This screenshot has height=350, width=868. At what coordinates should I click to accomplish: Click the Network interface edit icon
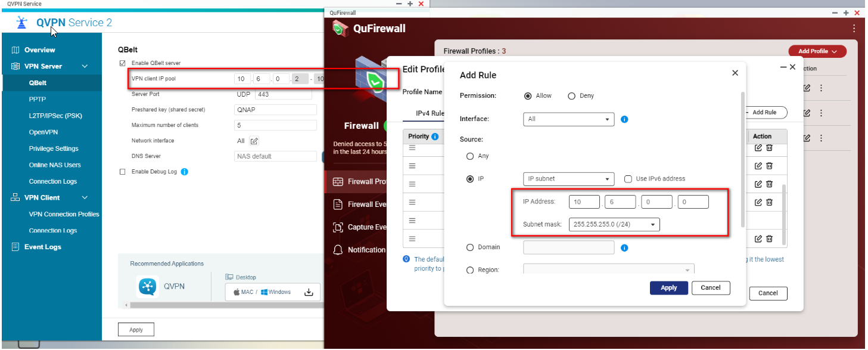(x=254, y=141)
